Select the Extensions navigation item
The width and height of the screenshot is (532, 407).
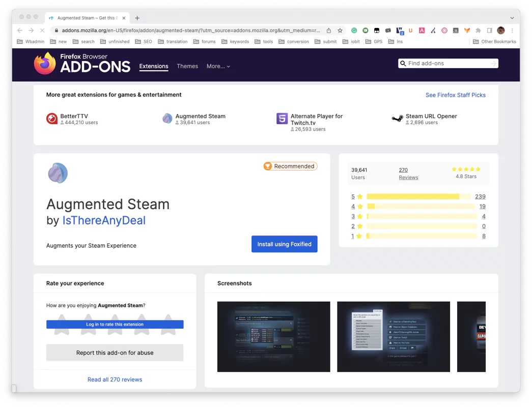(154, 66)
